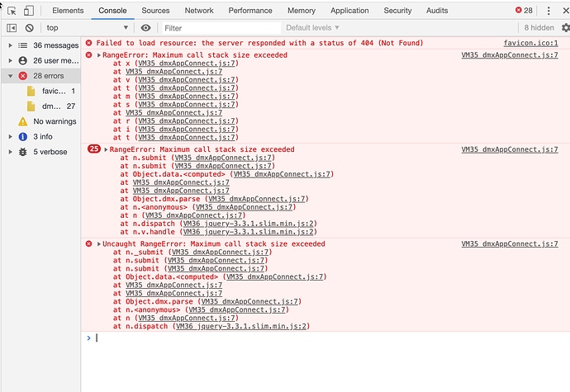570x392 pixels.
Task: Switch to the Network tab
Action: tap(199, 11)
